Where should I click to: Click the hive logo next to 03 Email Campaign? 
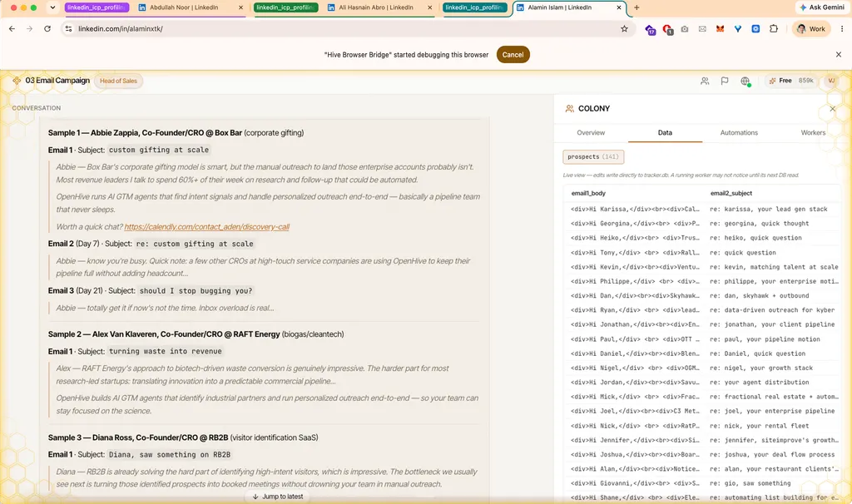click(17, 81)
